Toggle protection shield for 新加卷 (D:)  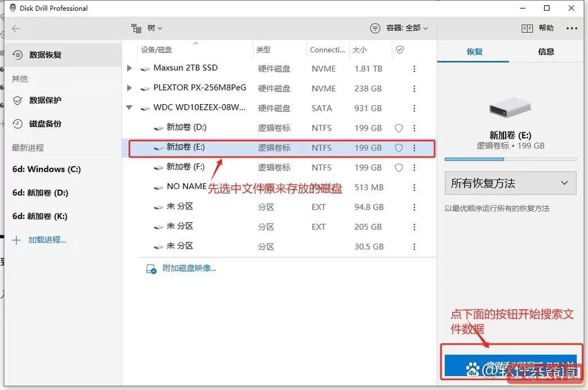[x=399, y=128]
